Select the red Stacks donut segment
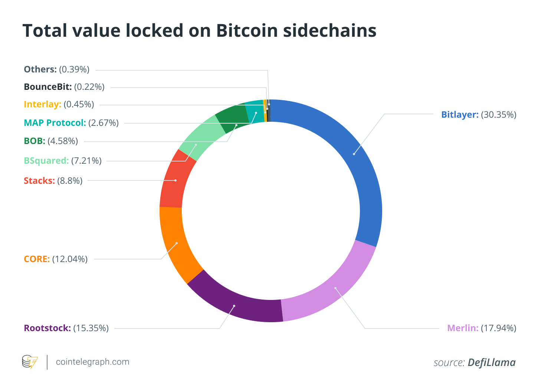The image size is (538, 392). (x=176, y=180)
